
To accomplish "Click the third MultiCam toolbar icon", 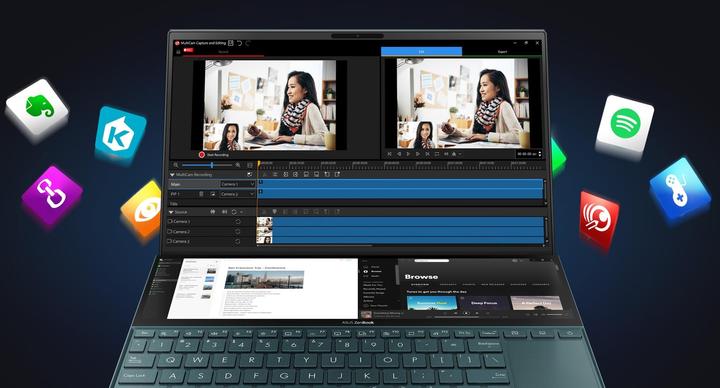I will point(286,174).
